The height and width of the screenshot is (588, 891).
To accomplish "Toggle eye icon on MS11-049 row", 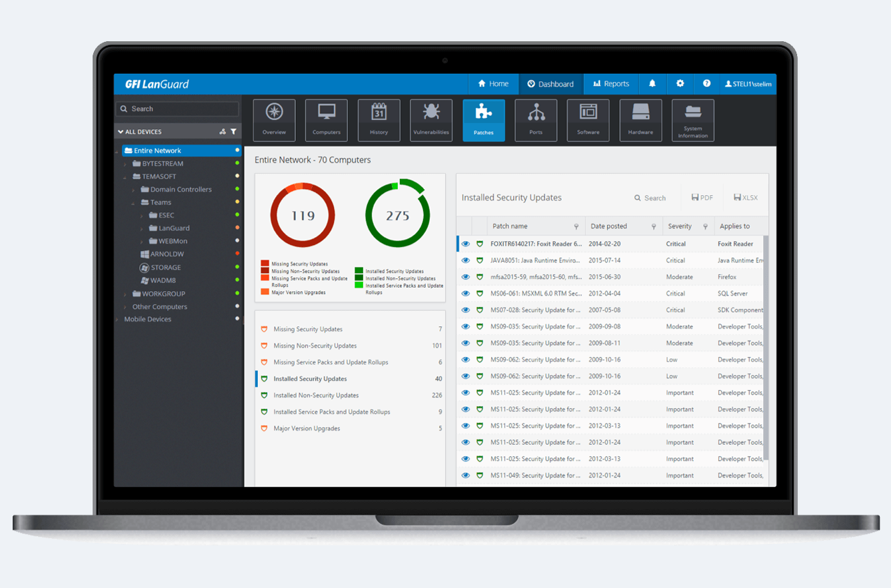I will point(465,475).
